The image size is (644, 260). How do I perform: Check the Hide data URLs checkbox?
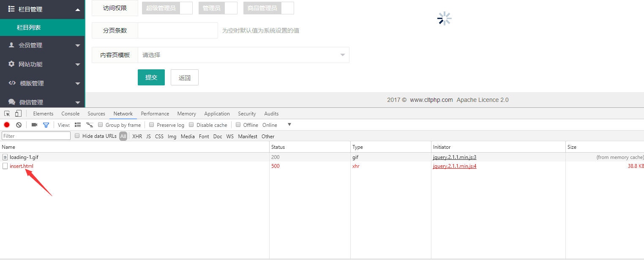(x=77, y=136)
